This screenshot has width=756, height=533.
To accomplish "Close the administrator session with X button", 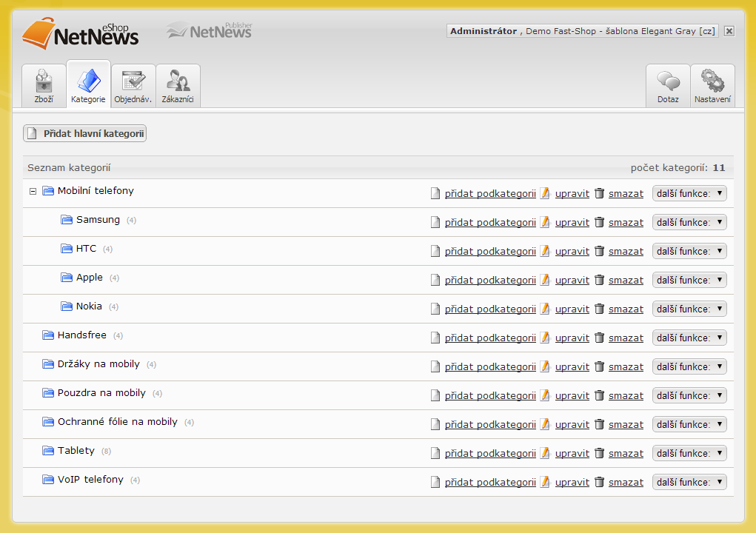I will 729,31.
